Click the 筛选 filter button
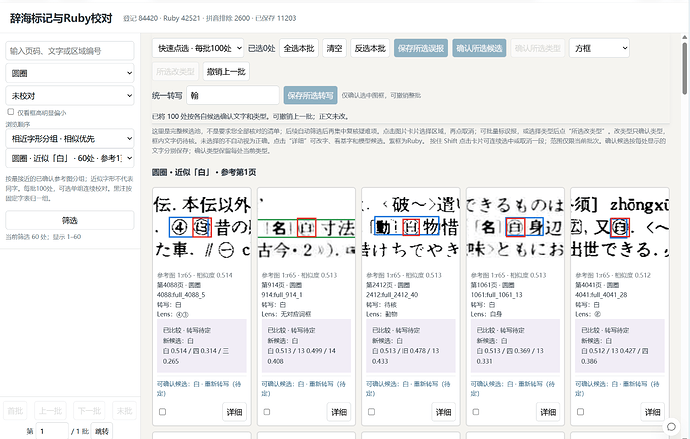Image resolution: width=690 pixels, height=439 pixels. (70, 220)
